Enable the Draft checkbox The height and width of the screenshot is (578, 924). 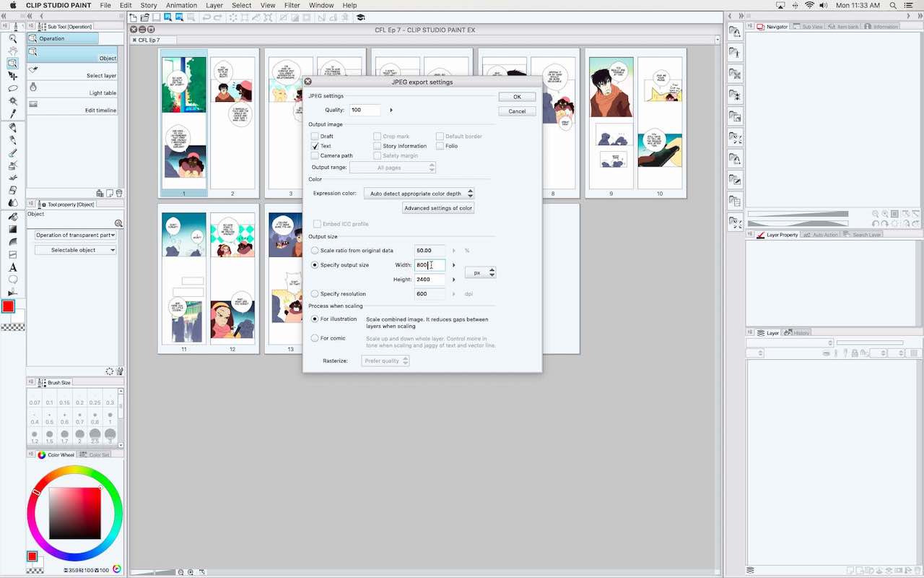pyautogui.click(x=315, y=136)
